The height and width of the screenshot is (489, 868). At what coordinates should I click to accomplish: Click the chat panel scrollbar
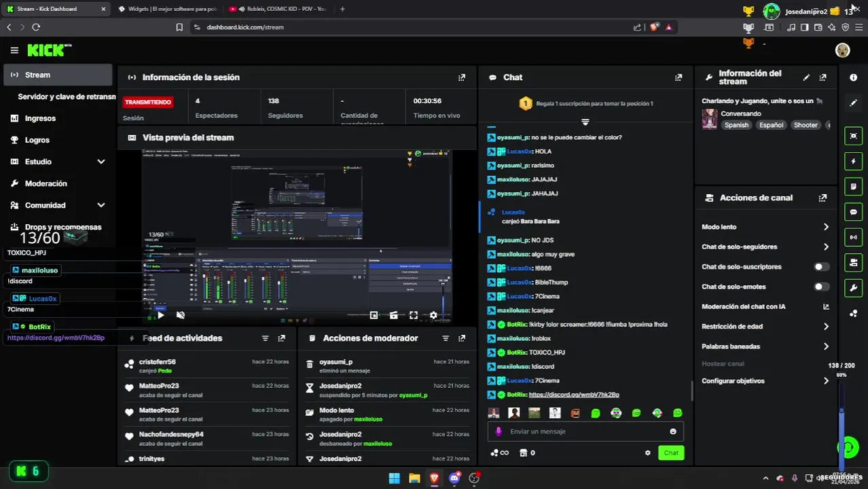tap(691, 391)
